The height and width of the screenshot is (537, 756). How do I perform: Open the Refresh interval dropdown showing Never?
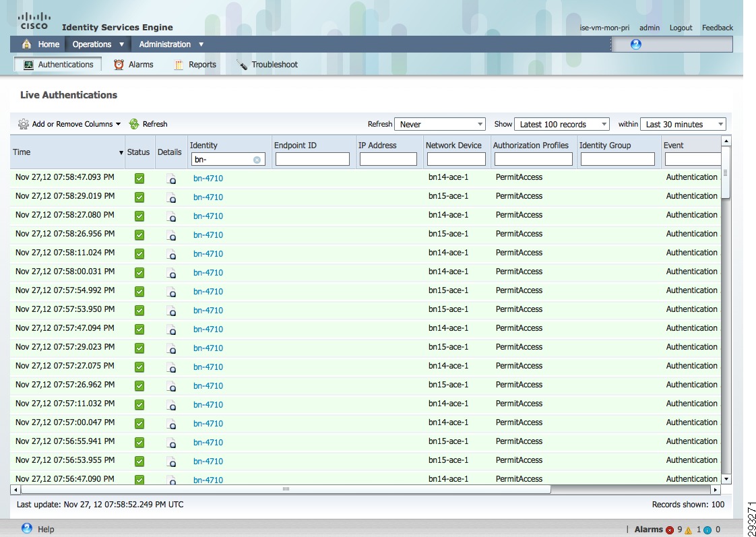click(x=440, y=125)
